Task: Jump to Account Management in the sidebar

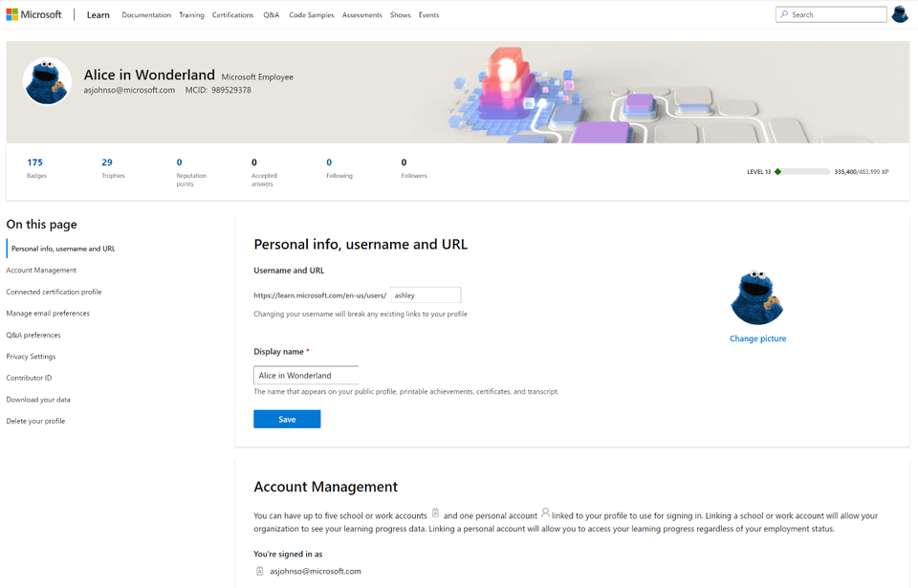Action: click(41, 270)
